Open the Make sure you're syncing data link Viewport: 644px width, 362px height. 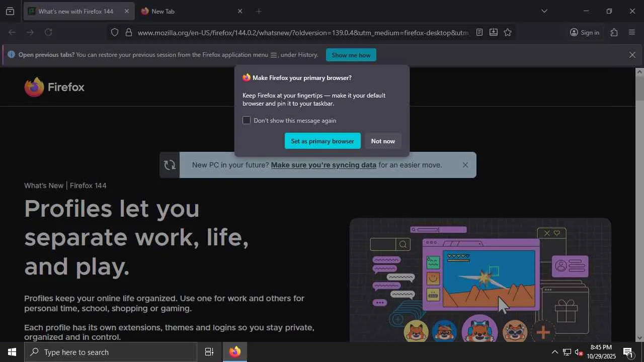[324, 165]
